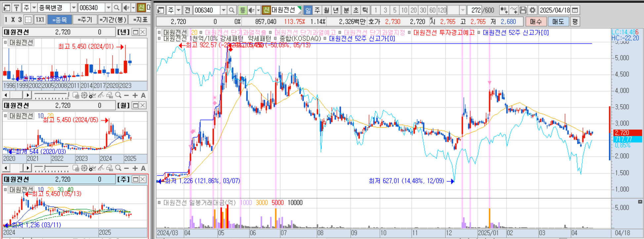Zoom out with minus icon on yearly chart

[x=126, y=95]
